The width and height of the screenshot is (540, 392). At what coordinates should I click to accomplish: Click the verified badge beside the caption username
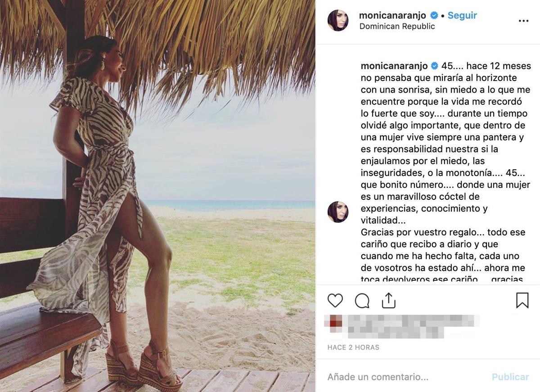pos(434,66)
